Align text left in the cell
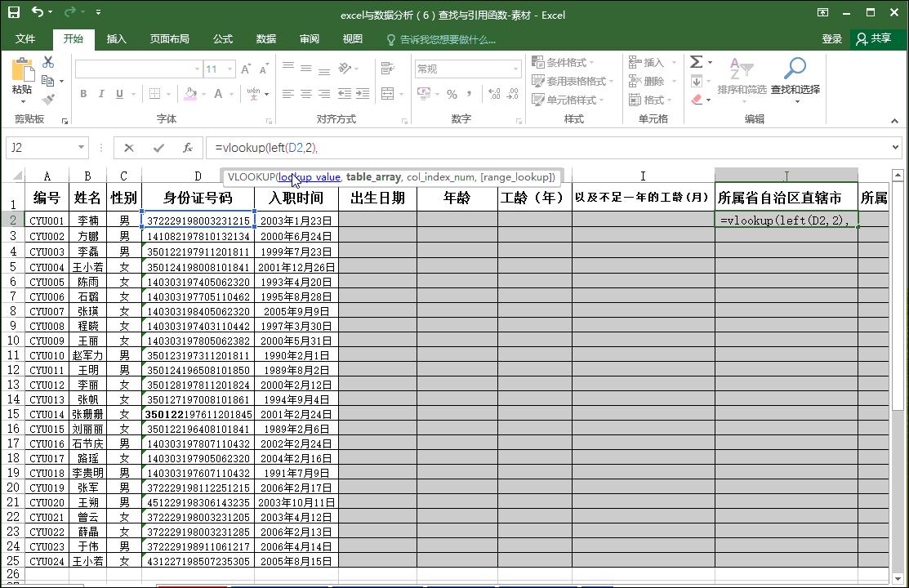This screenshot has height=588, width=909. [x=288, y=94]
